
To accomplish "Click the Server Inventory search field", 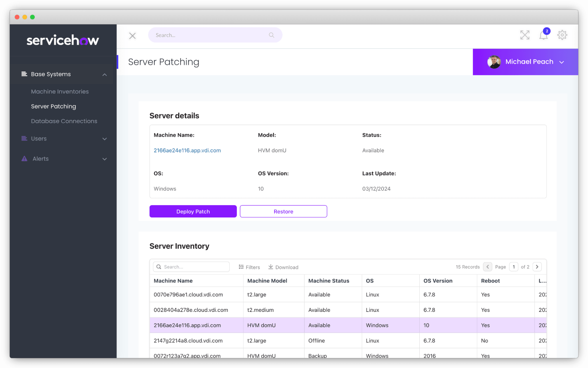I will (195, 267).
